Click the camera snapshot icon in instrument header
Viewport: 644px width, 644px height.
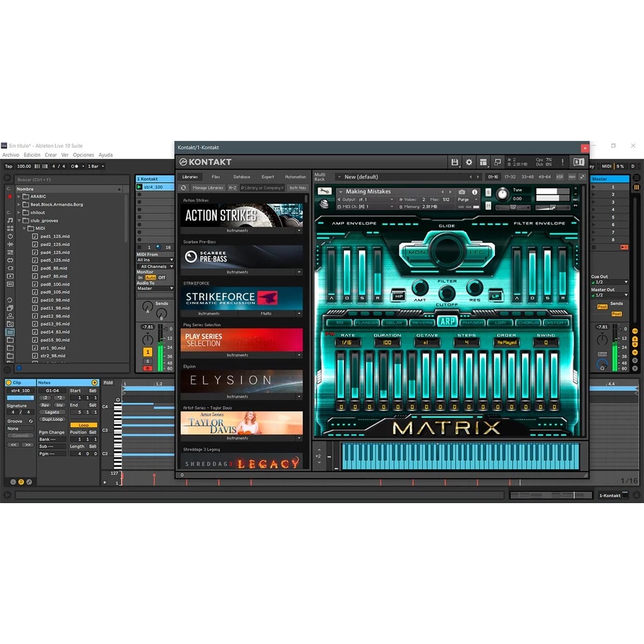(x=462, y=192)
